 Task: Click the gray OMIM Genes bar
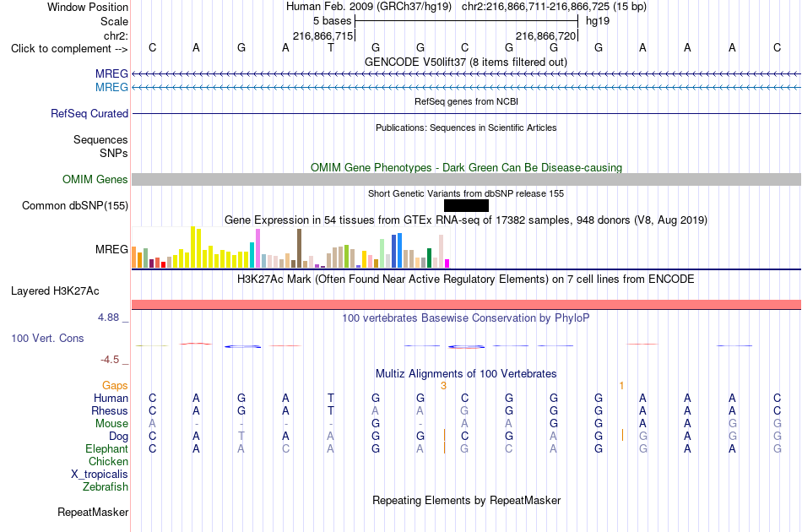(x=466, y=180)
